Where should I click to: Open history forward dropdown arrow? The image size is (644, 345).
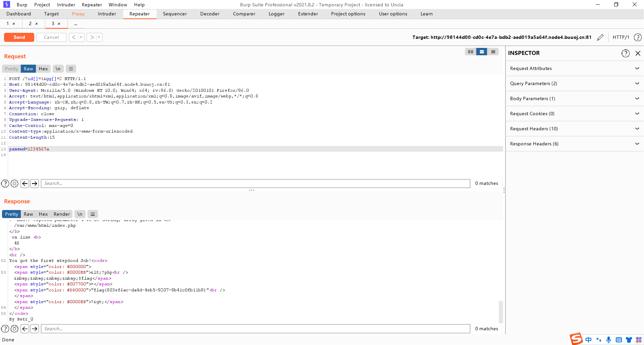(x=99, y=37)
